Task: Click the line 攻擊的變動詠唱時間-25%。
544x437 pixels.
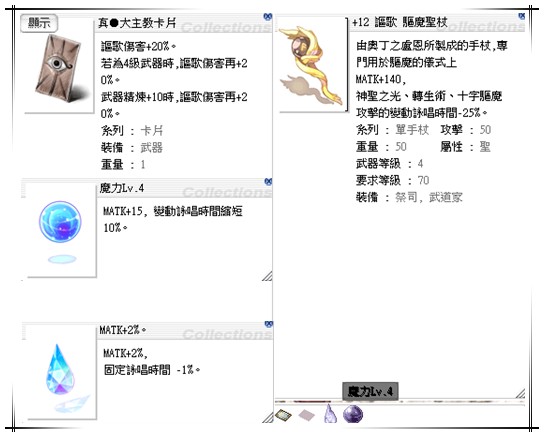Action: (422, 113)
